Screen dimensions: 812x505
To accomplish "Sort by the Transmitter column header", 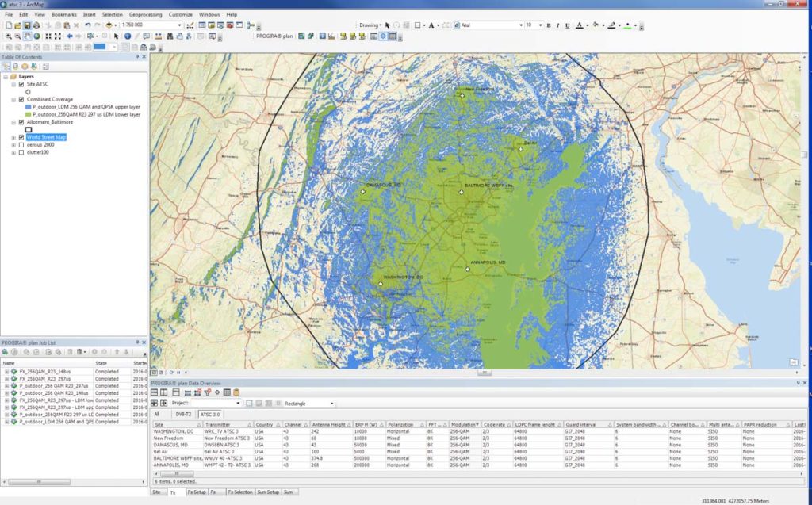I will pyautogui.click(x=228, y=425).
